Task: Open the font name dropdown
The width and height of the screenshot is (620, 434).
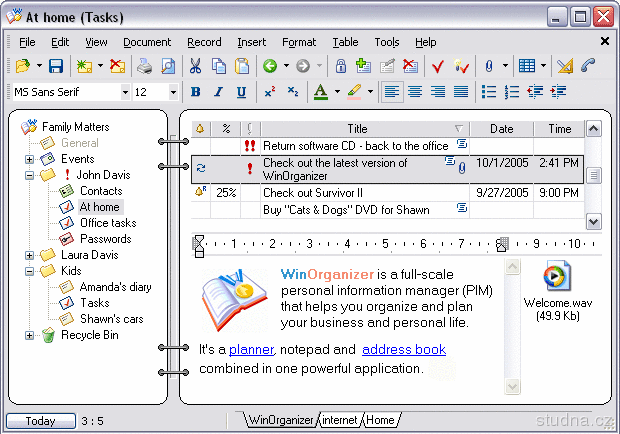Action: [125, 92]
